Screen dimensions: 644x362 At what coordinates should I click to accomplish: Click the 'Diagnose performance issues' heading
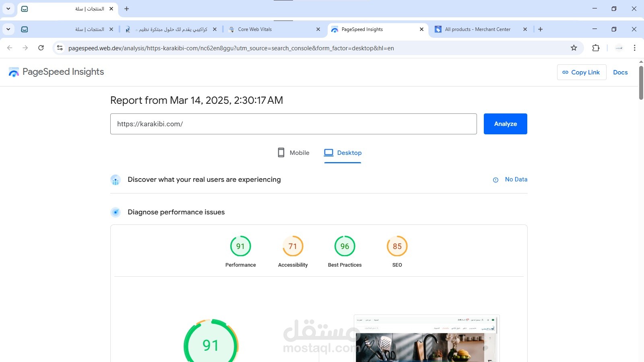(176, 212)
